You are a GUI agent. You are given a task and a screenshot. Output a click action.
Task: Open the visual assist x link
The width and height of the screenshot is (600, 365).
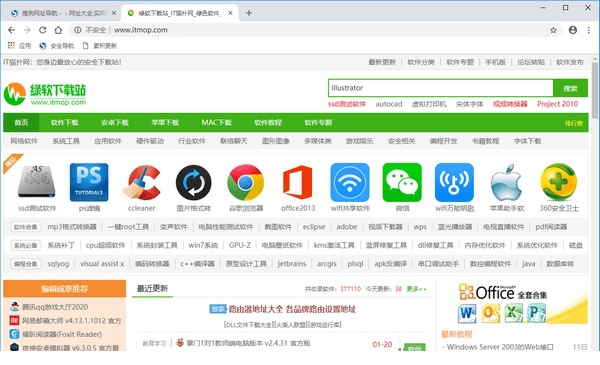102,264
